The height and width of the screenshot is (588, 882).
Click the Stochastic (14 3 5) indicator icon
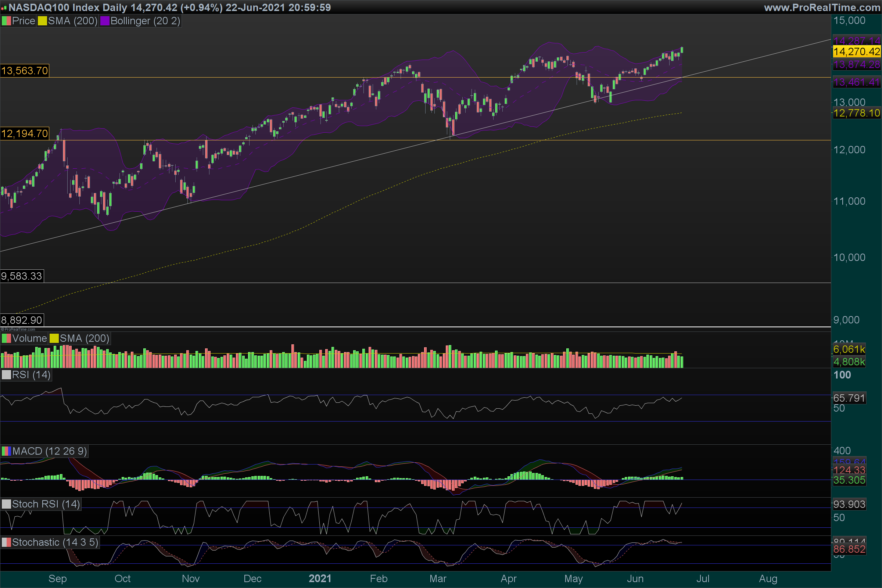[x=6, y=542]
